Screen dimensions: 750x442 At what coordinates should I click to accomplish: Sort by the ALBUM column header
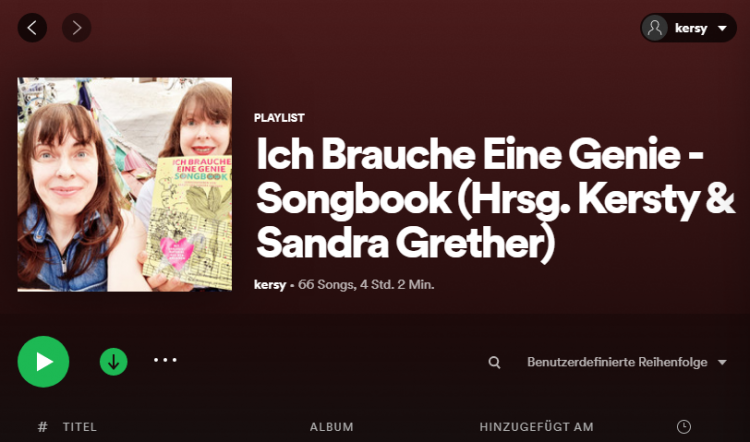tap(331, 427)
